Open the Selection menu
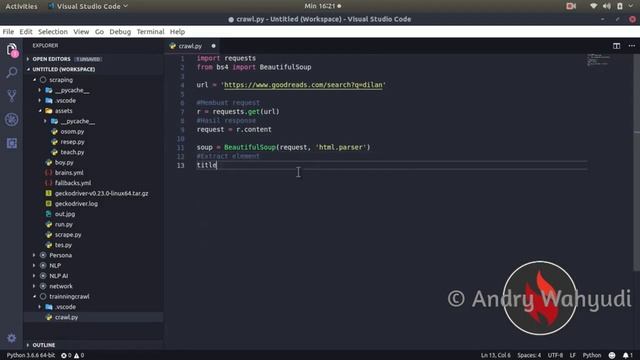 pyautogui.click(x=53, y=32)
